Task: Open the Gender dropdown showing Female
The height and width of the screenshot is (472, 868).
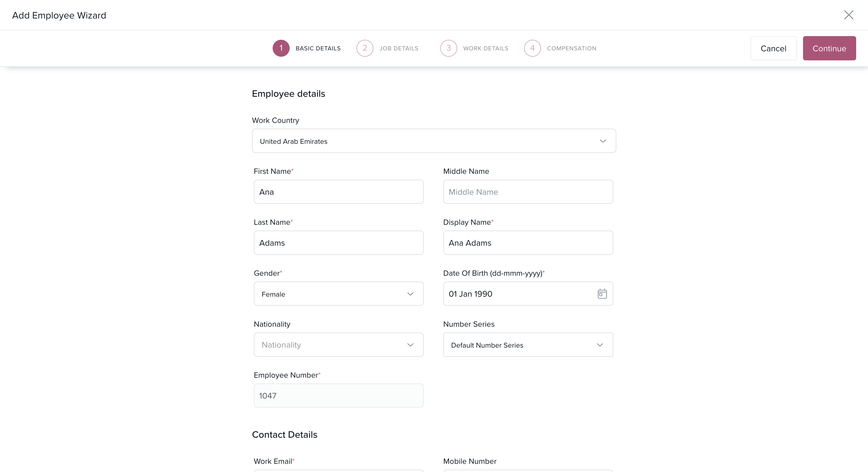Action: click(338, 294)
